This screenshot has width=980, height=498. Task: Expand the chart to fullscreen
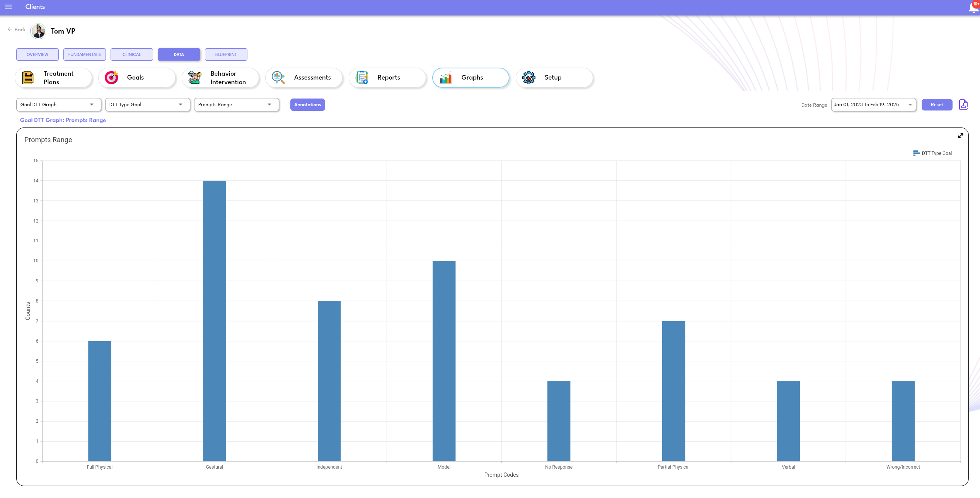click(960, 136)
